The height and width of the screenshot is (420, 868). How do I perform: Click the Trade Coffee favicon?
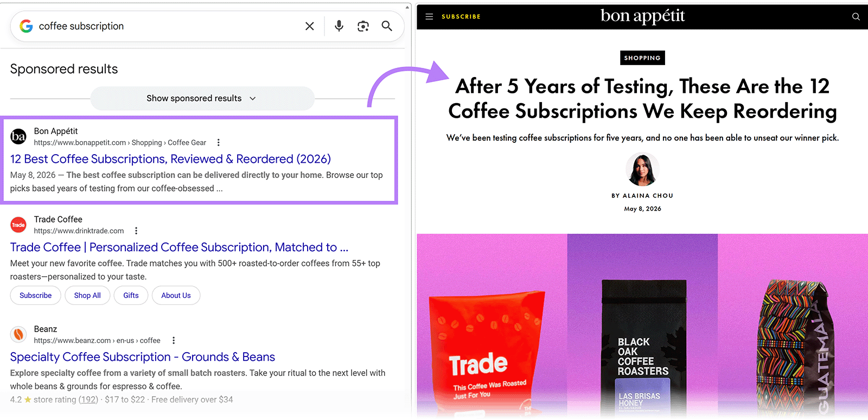18,225
